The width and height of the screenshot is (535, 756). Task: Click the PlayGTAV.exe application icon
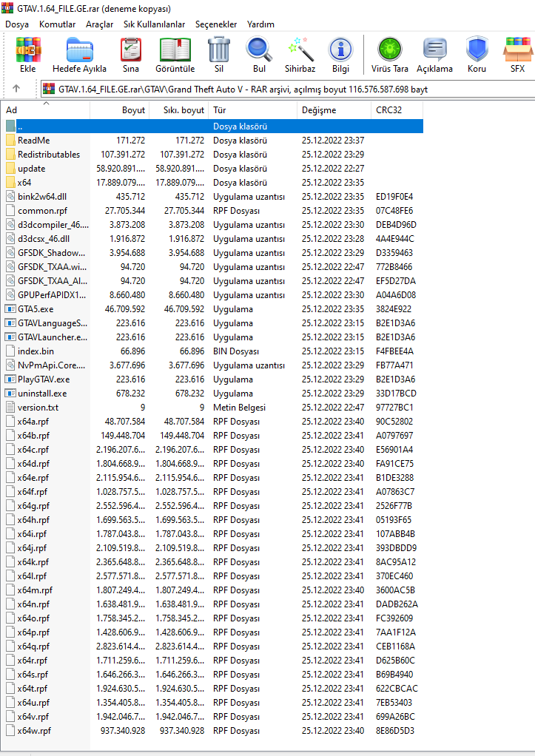point(11,379)
